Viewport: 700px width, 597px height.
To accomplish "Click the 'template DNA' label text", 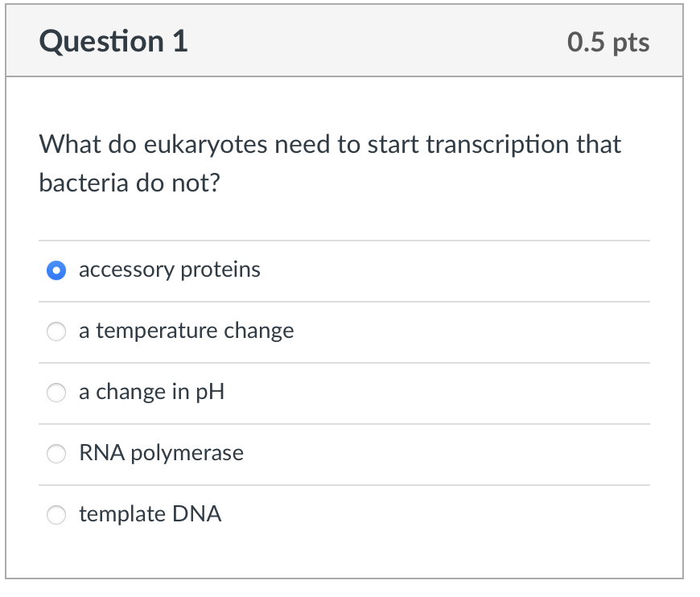I will 150,515.
